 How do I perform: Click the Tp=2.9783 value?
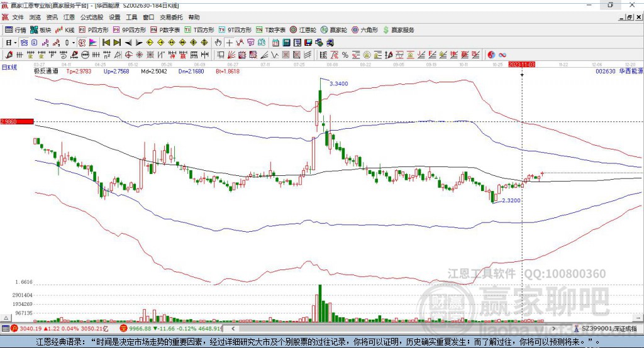click(79, 71)
